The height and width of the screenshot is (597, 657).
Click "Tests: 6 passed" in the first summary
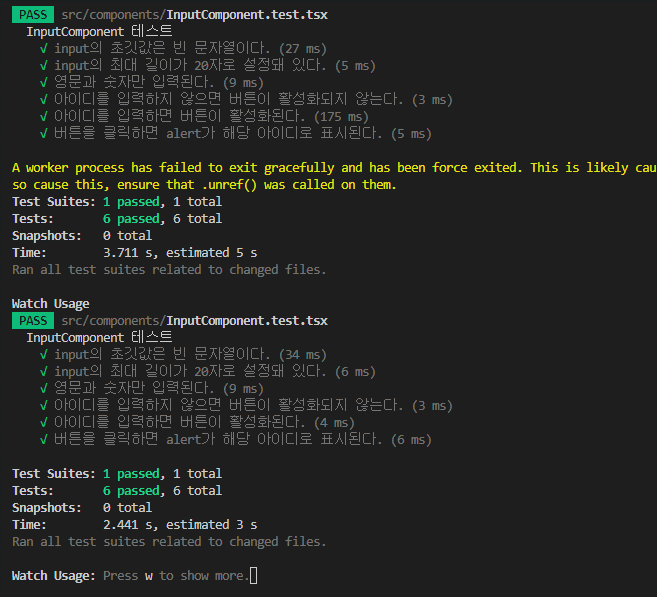point(117,218)
